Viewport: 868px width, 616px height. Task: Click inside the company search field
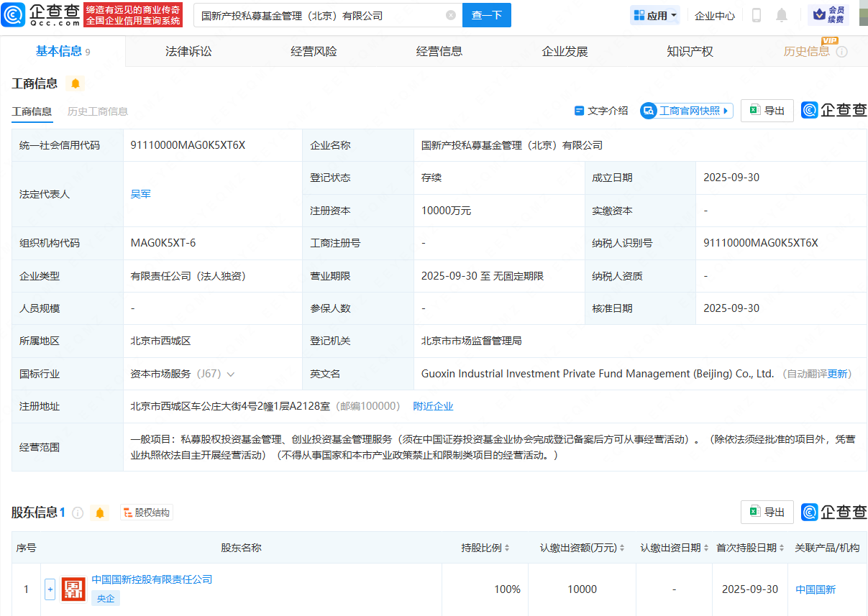316,15
